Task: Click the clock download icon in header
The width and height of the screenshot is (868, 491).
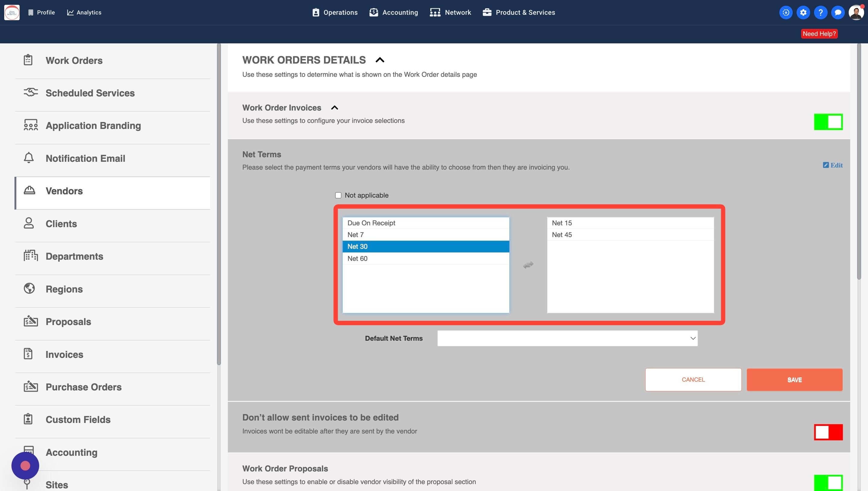Action: (x=786, y=12)
